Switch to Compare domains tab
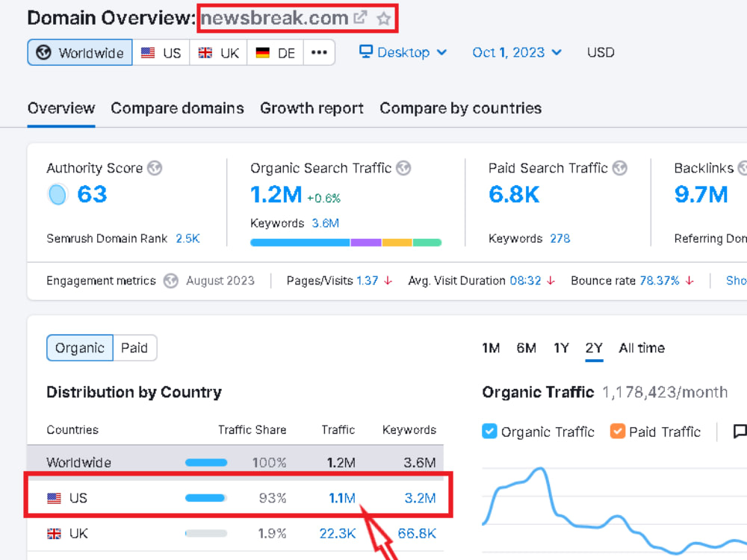Screen dimensions: 747x560 pyautogui.click(x=177, y=108)
